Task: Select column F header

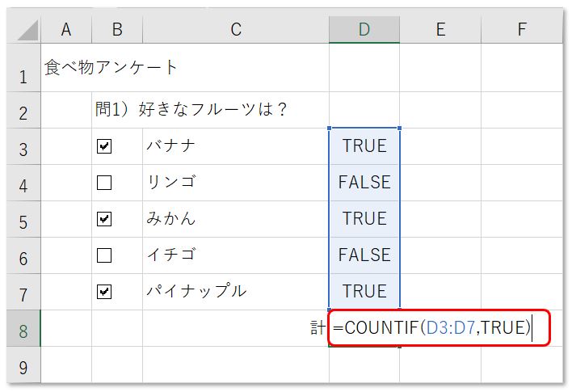Action: tap(521, 30)
